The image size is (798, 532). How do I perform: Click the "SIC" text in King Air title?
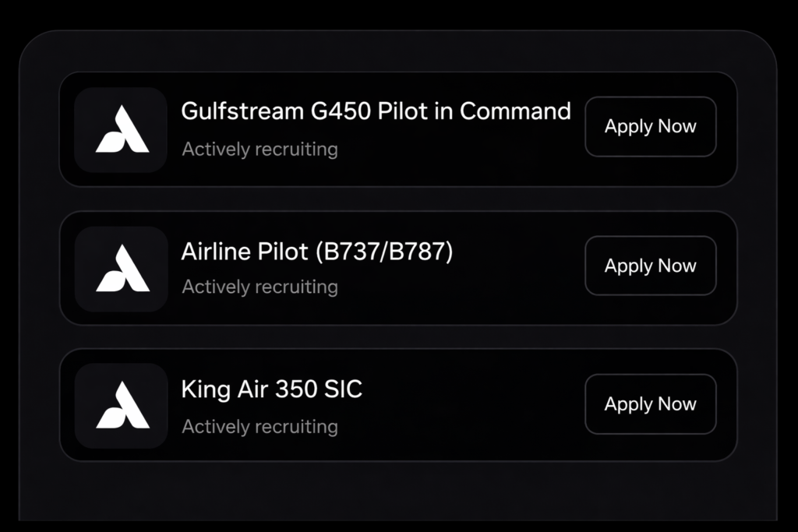point(344,389)
